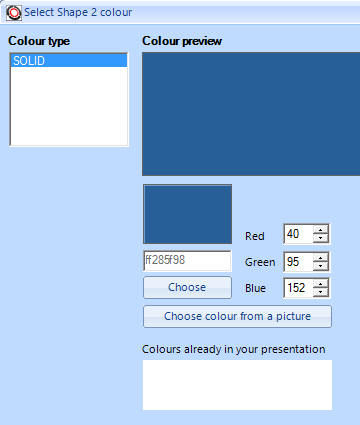Increase Red value with up arrow

coord(321,230)
